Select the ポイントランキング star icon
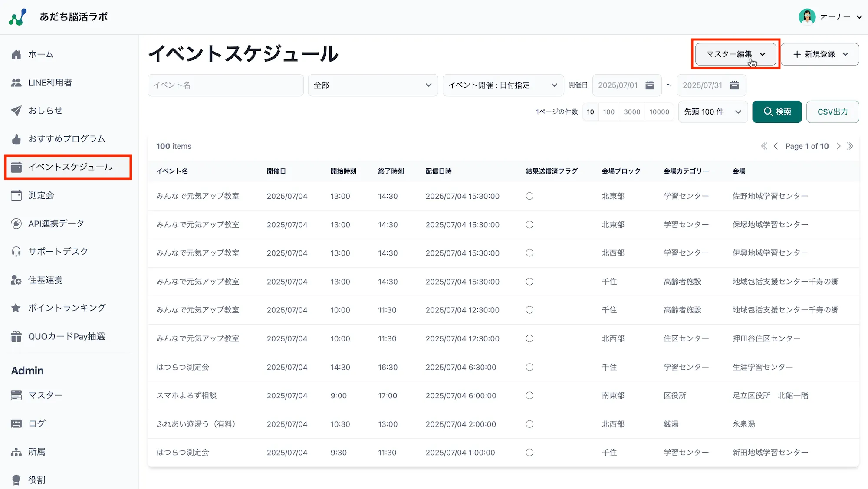The image size is (868, 489). [16, 308]
